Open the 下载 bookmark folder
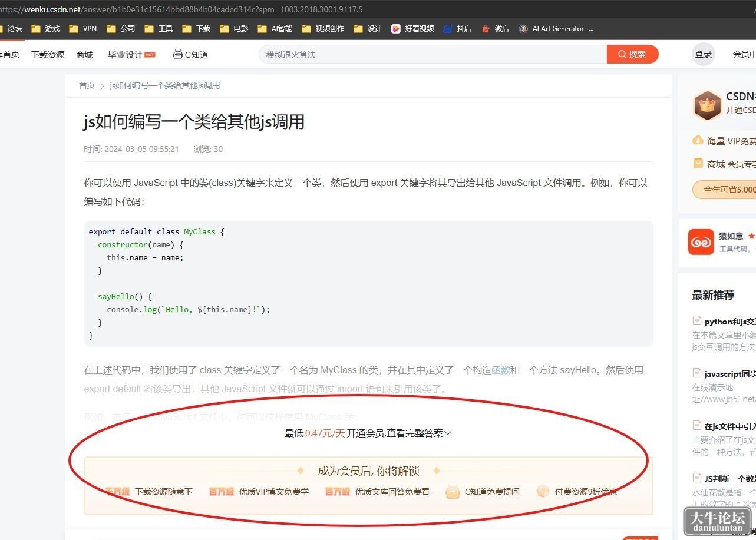This screenshot has height=540, width=756. (x=196, y=28)
